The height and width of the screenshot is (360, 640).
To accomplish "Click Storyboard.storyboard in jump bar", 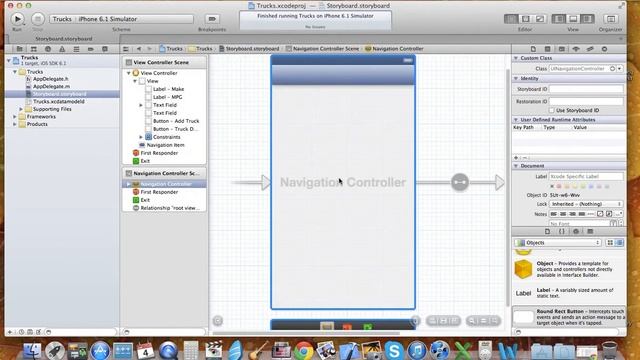I will click(x=249, y=49).
